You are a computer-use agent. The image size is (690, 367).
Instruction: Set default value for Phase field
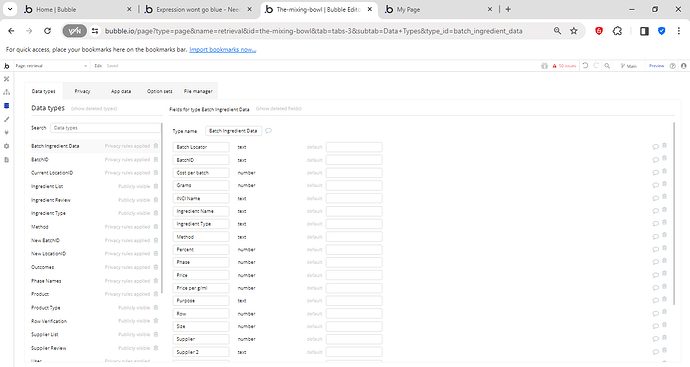tap(354, 262)
